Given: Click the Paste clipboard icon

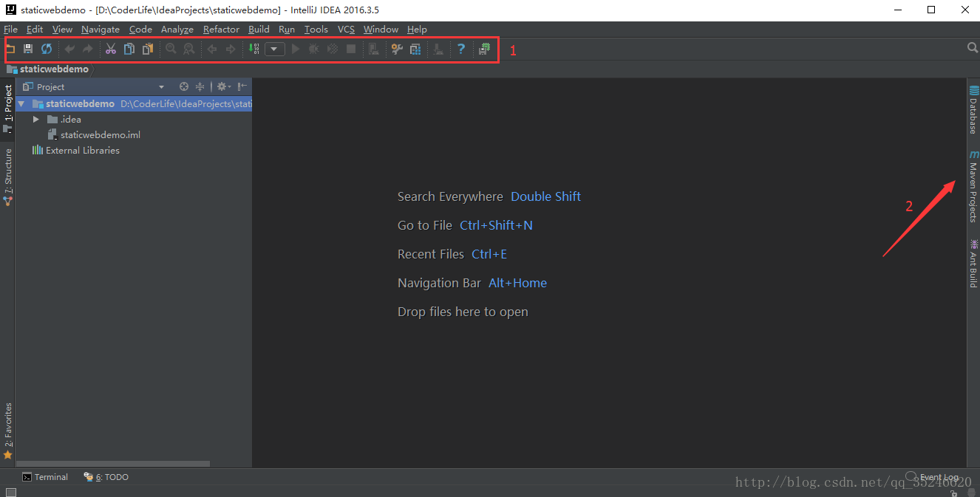Looking at the screenshot, I should coord(148,49).
